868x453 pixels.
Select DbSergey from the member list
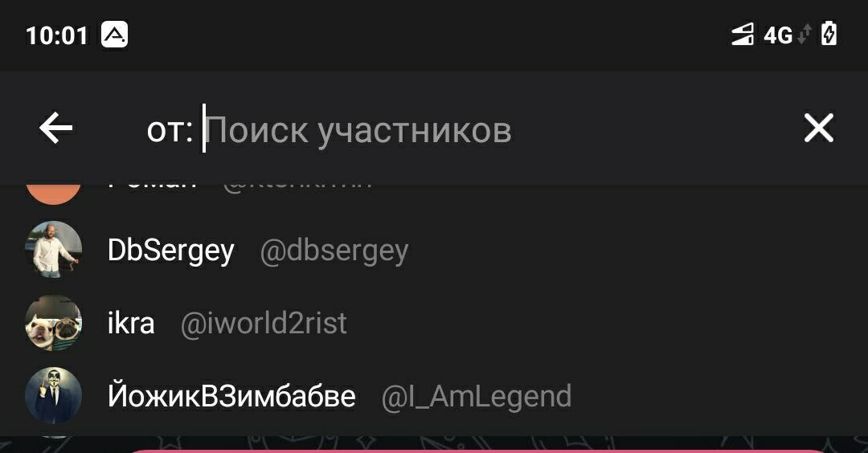434,250
